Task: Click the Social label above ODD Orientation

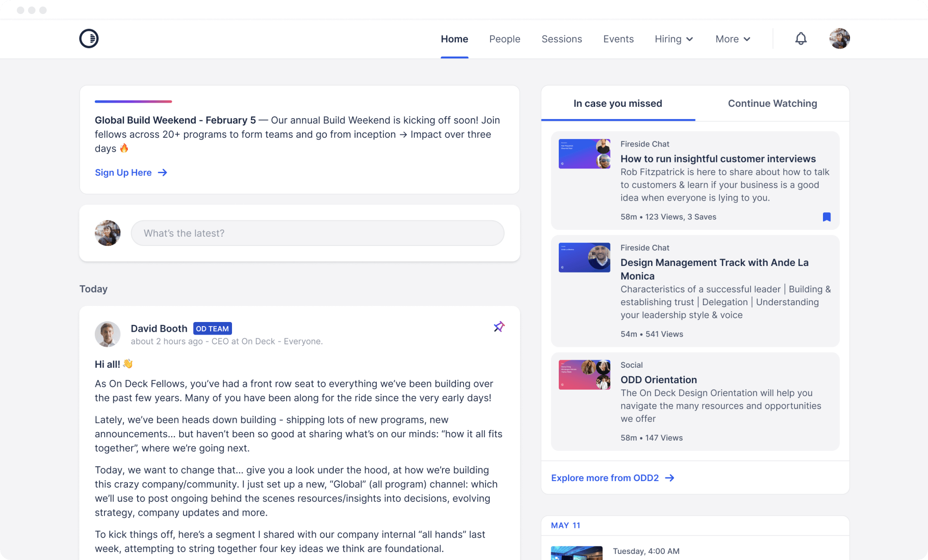Action: point(632,365)
